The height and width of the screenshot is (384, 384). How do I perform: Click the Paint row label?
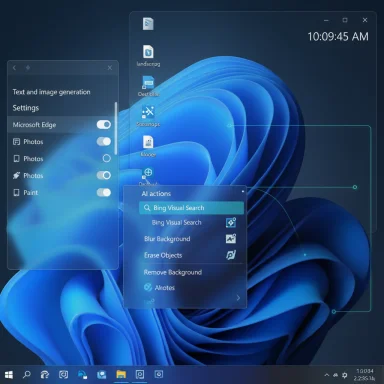[x=31, y=193]
